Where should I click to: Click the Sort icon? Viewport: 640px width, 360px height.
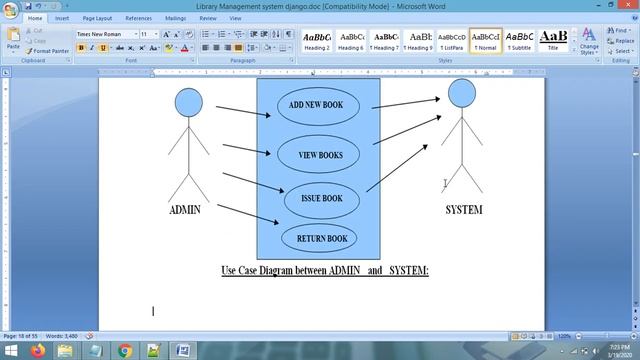276,34
